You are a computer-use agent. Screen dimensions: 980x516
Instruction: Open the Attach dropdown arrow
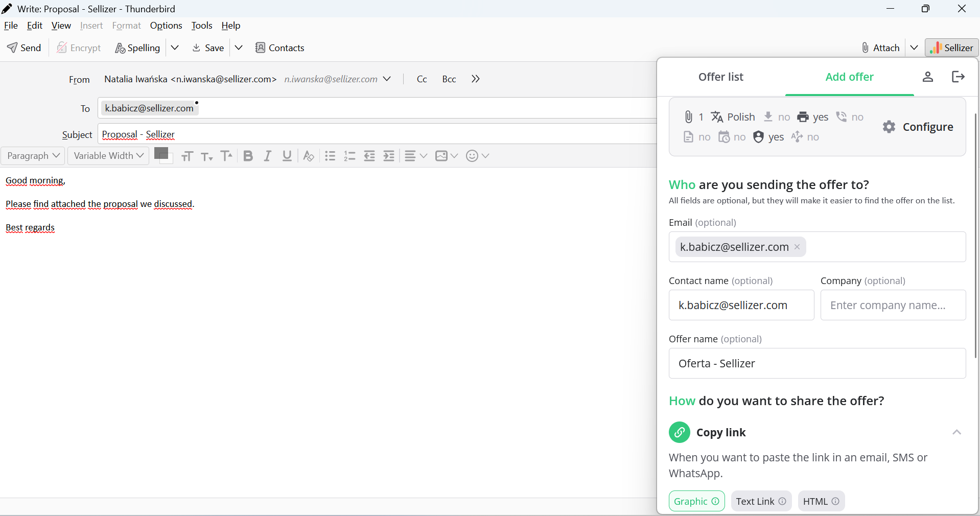[x=914, y=48]
